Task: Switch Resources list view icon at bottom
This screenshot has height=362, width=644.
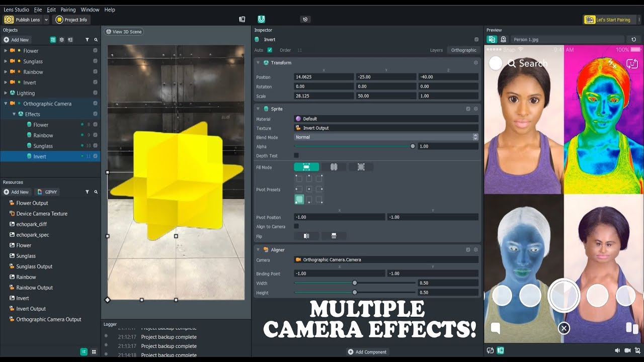Action: pos(84,351)
